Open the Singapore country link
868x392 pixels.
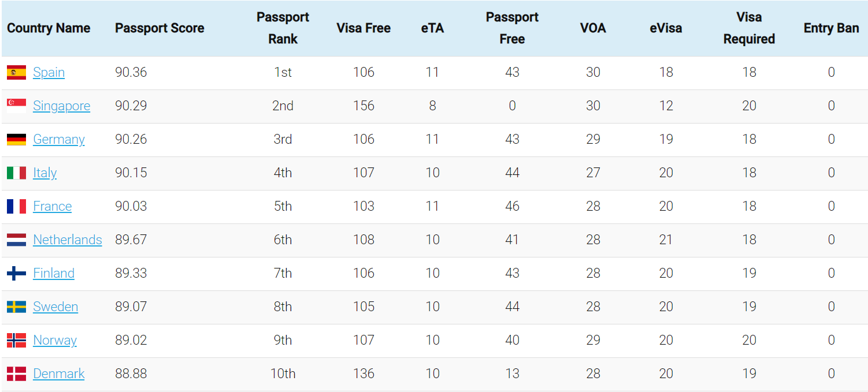61,106
